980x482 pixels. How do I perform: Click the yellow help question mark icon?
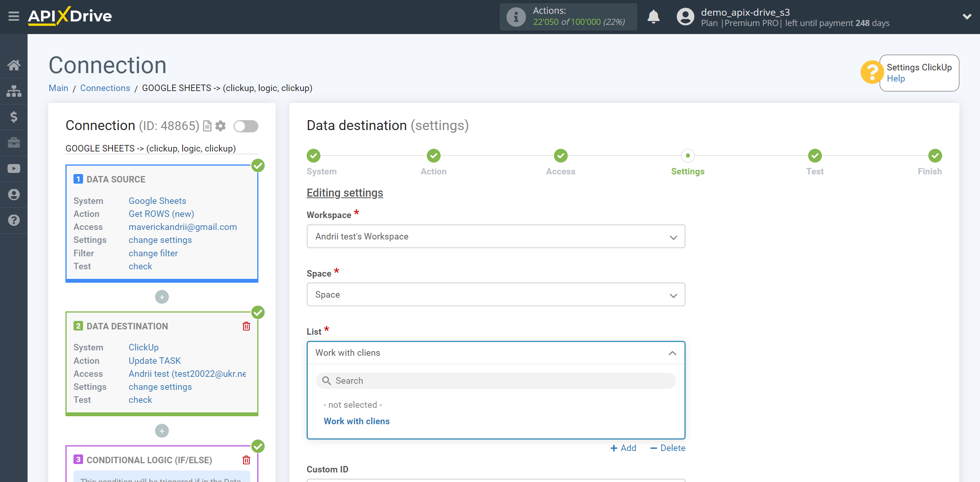pyautogui.click(x=872, y=72)
